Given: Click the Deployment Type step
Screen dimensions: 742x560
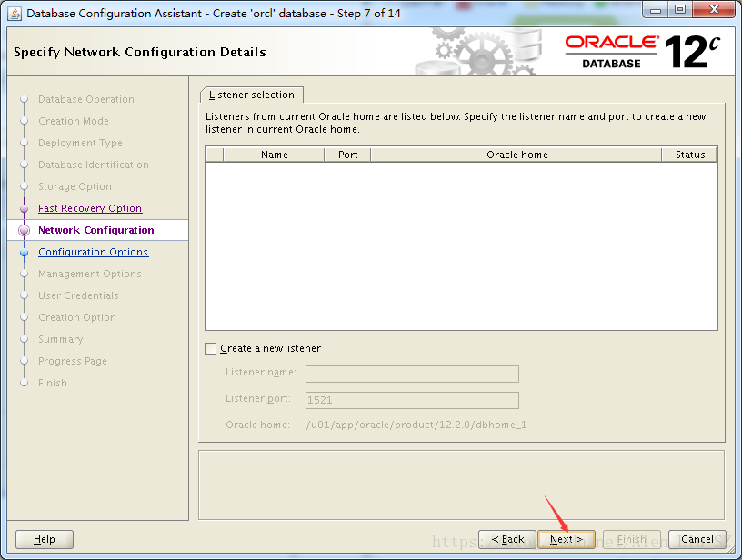Looking at the screenshot, I should click(x=80, y=143).
